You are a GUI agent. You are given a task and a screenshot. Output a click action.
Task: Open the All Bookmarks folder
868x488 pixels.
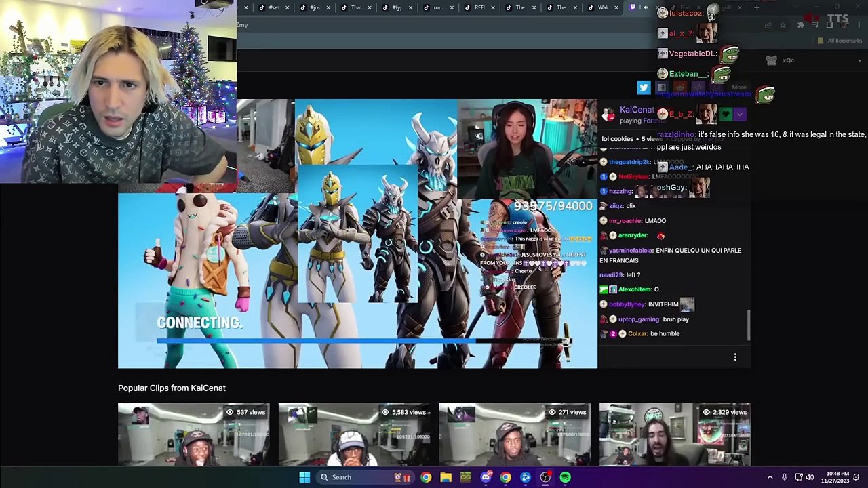840,41
